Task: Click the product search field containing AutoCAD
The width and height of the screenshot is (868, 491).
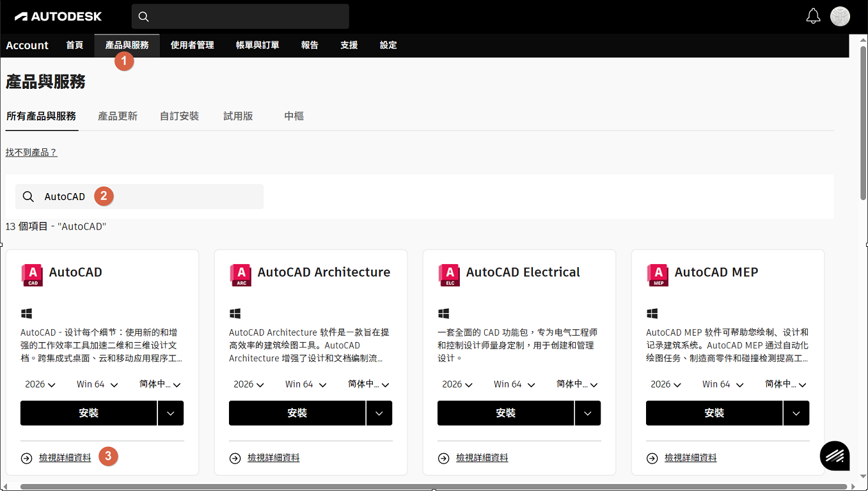Action: pyautogui.click(x=139, y=197)
